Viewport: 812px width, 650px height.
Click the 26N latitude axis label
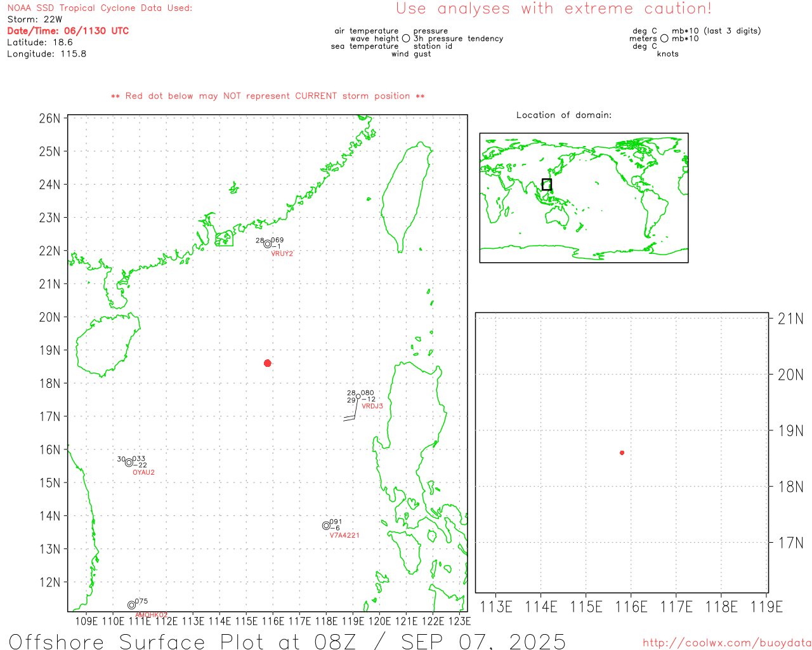[x=49, y=118]
